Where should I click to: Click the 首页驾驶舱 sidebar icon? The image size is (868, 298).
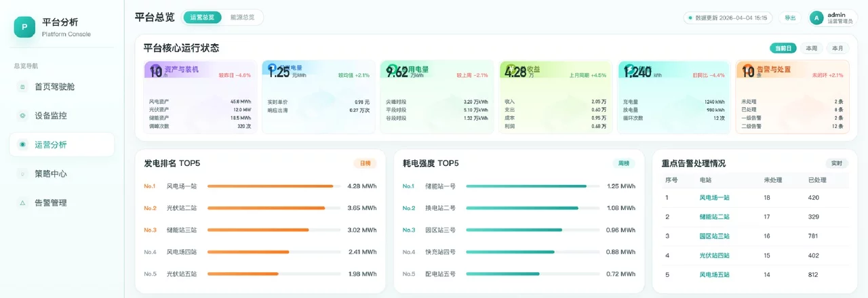click(22, 87)
